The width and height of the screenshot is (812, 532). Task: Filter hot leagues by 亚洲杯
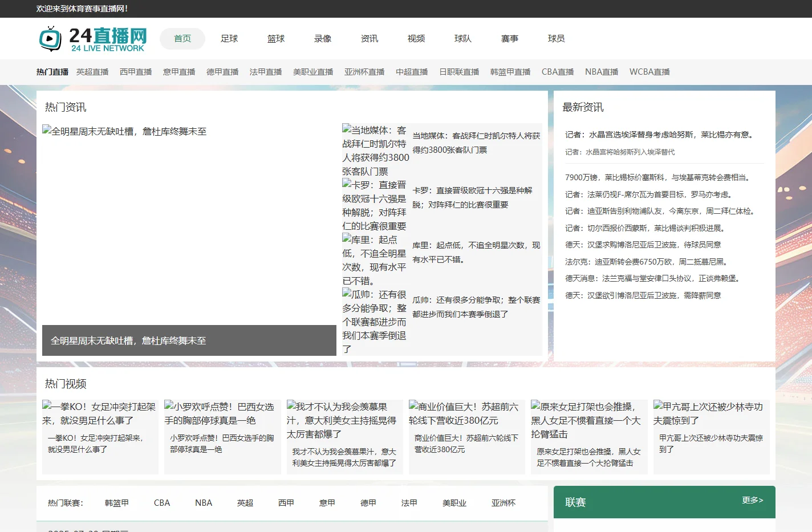tap(504, 503)
